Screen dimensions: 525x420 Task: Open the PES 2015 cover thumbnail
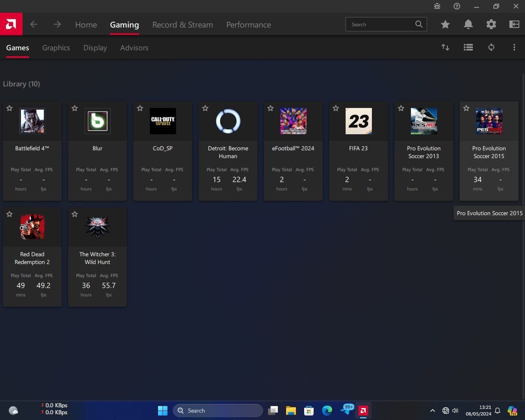pos(489,121)
